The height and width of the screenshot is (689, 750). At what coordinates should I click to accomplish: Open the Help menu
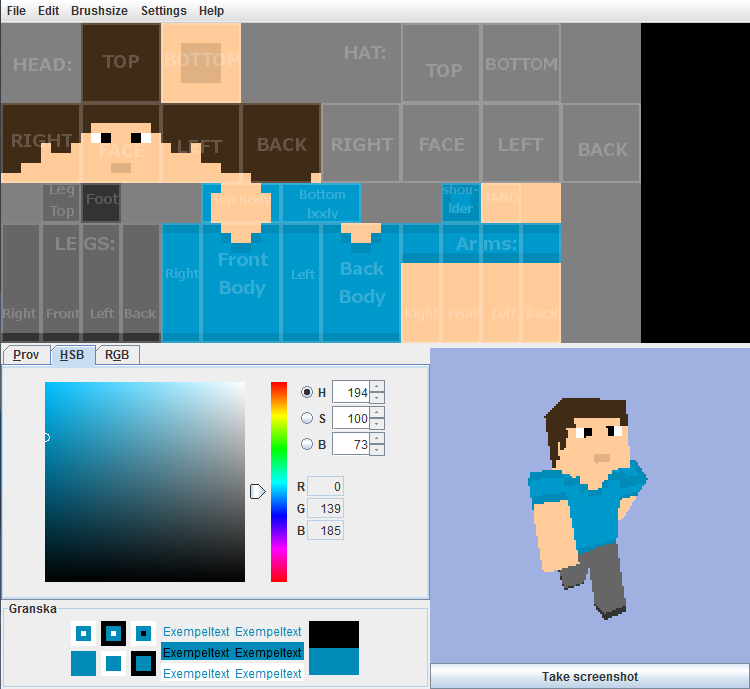point(211,11)
